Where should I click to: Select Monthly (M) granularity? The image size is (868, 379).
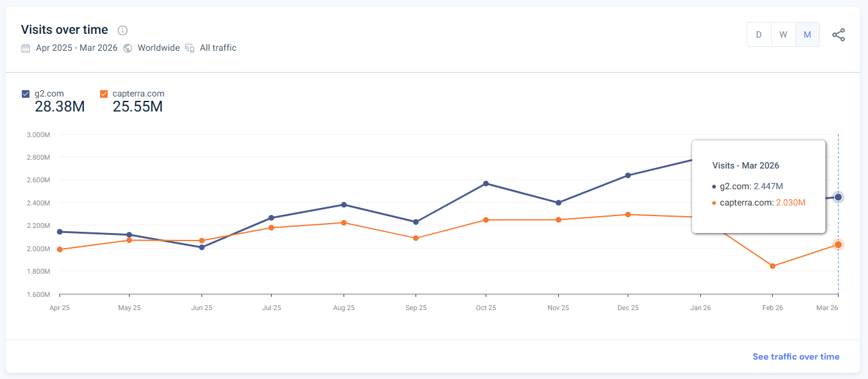[x=807, y=34]
